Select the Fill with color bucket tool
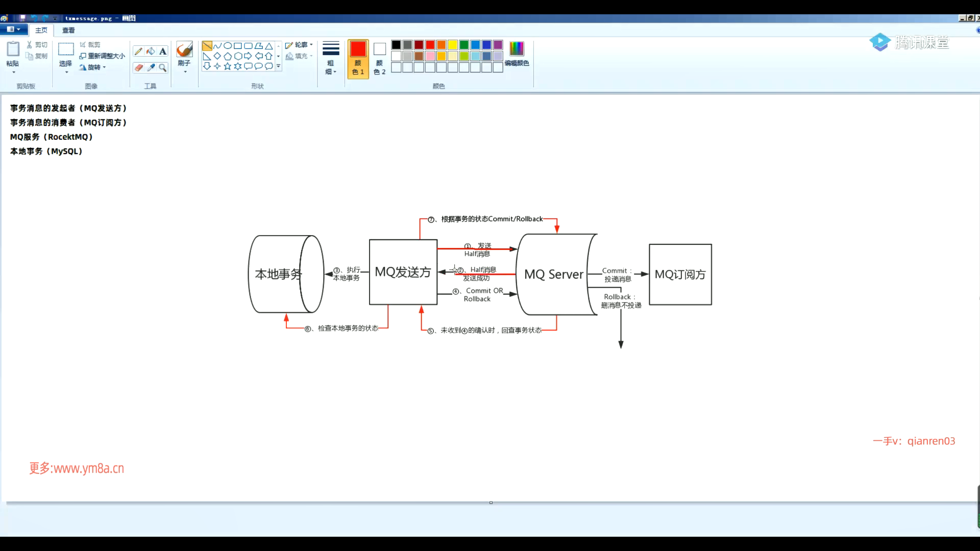 [151, 51]
